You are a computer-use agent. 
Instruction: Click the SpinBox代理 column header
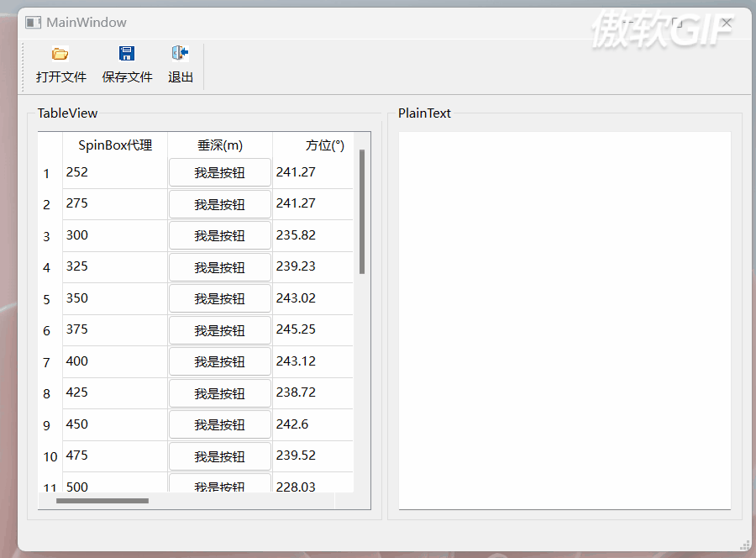(114, 145)
